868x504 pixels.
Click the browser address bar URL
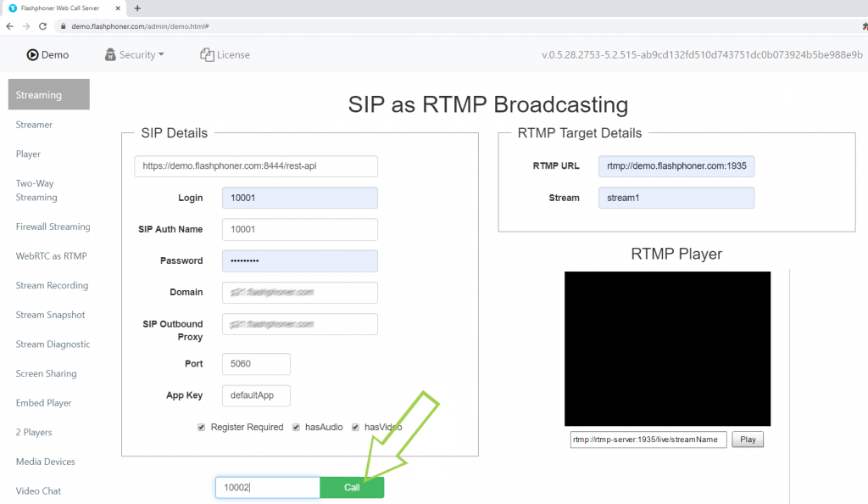coord(140,26)
